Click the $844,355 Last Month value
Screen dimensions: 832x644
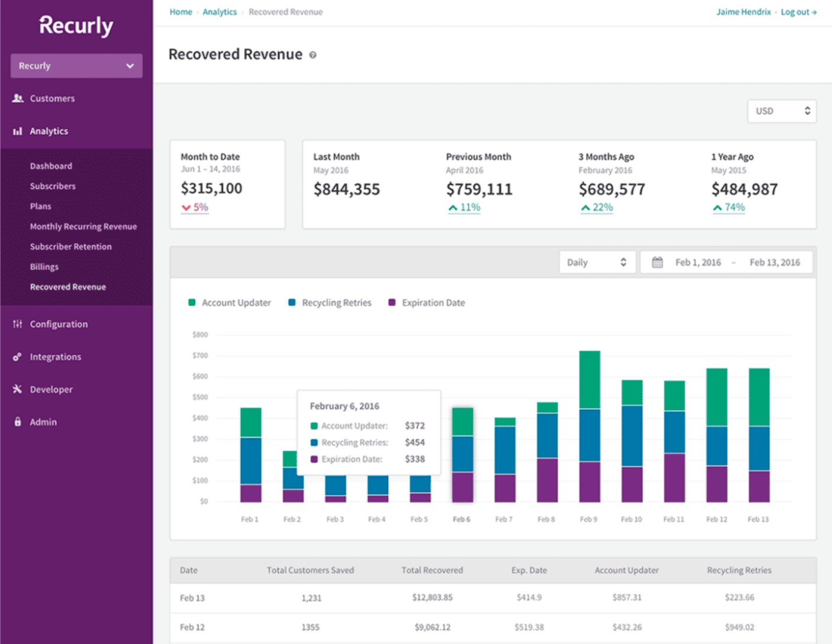click(347, 189)
